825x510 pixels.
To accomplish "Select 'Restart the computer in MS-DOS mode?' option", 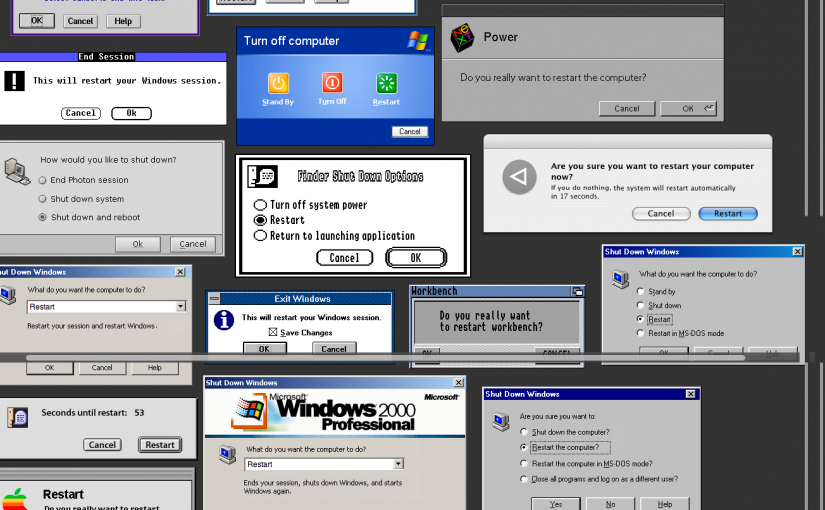I will 524,464.
